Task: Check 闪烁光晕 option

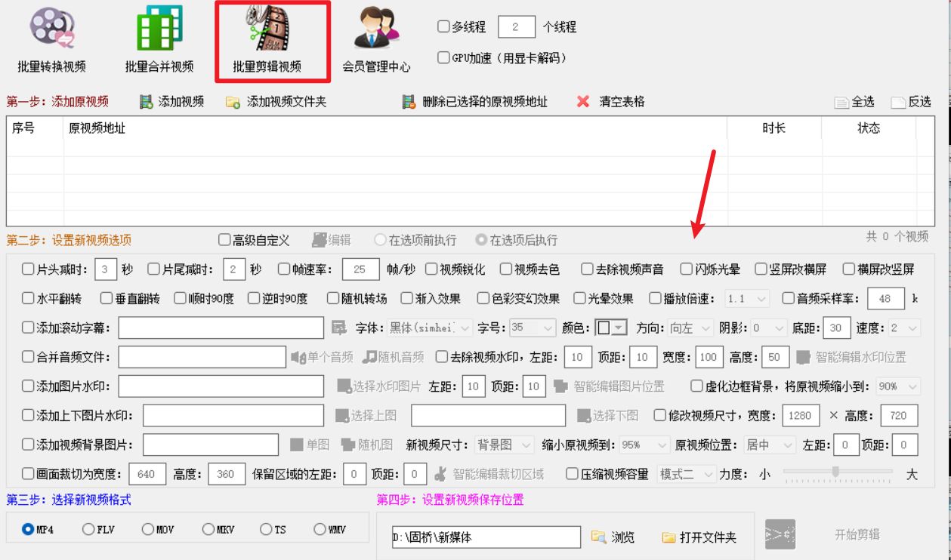Action: click(x=687, y=269)
